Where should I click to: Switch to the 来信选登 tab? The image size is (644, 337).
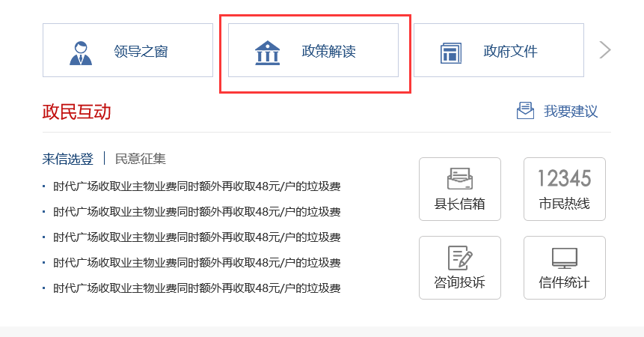pos(68,159)
